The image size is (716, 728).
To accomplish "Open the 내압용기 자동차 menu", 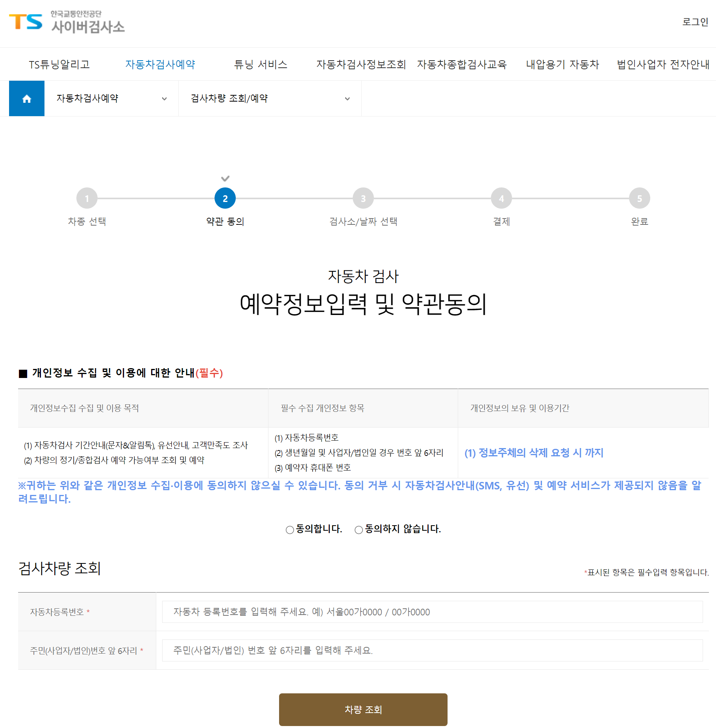I will click(x=562, y=64).
